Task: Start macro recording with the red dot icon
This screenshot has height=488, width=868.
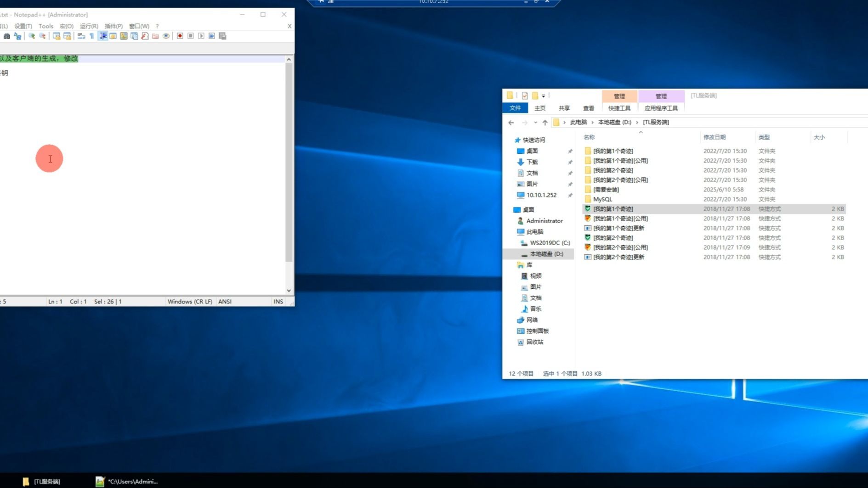Action: (180, 36)
